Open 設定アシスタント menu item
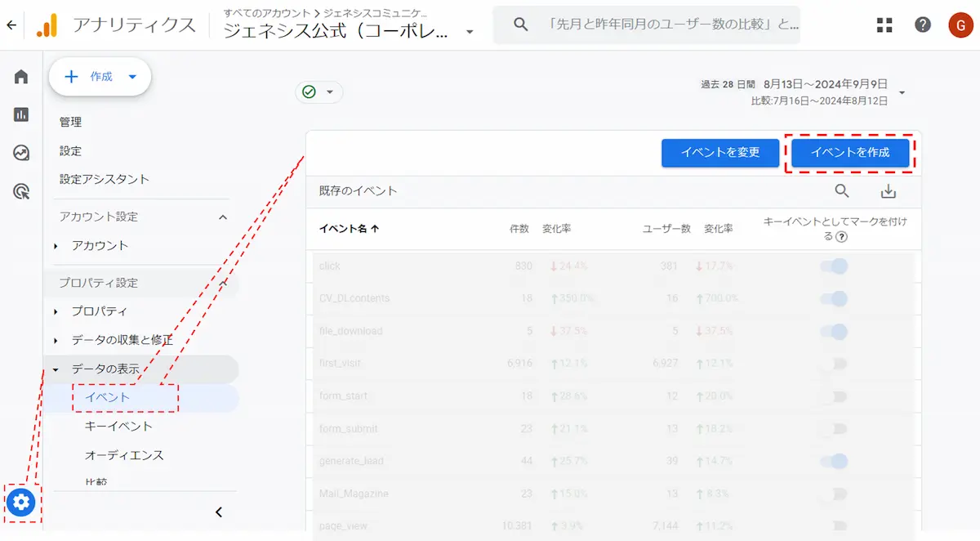 (105, 179)
